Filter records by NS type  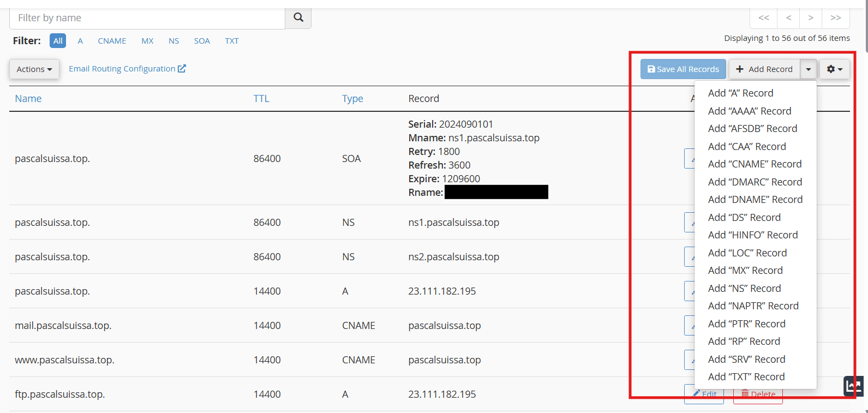174,41
